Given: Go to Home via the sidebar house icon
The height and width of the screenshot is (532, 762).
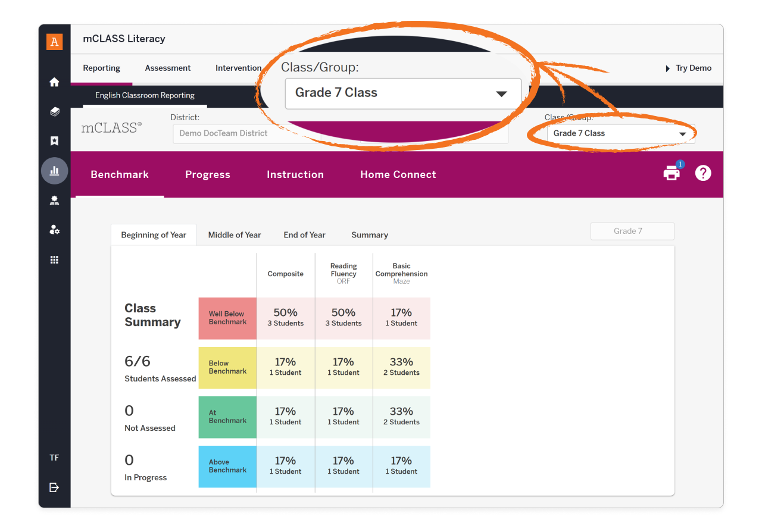Looking at the screenshot, I should 54,82.
